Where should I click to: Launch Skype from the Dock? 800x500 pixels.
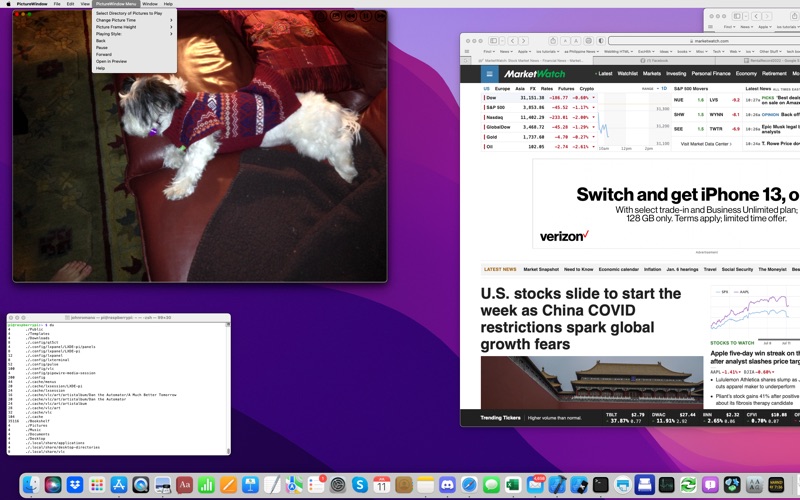[x=360, y=484]
